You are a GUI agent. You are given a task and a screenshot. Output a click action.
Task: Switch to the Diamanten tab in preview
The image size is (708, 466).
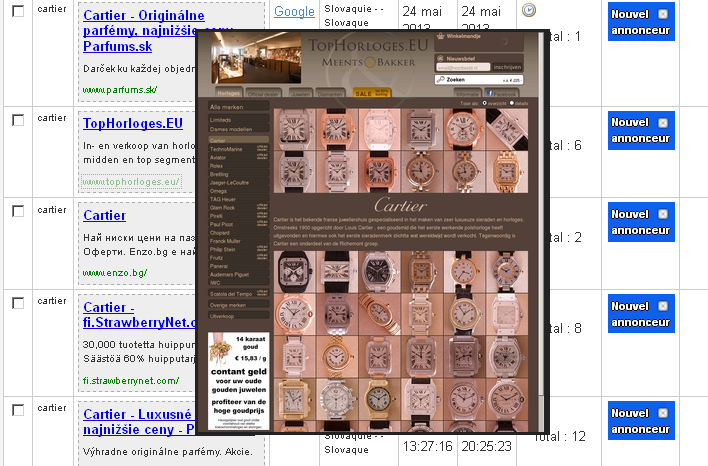[330, 93]
